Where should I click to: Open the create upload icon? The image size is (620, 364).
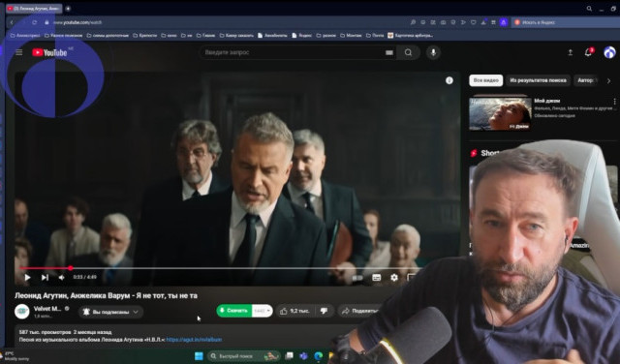click(571, 52)
